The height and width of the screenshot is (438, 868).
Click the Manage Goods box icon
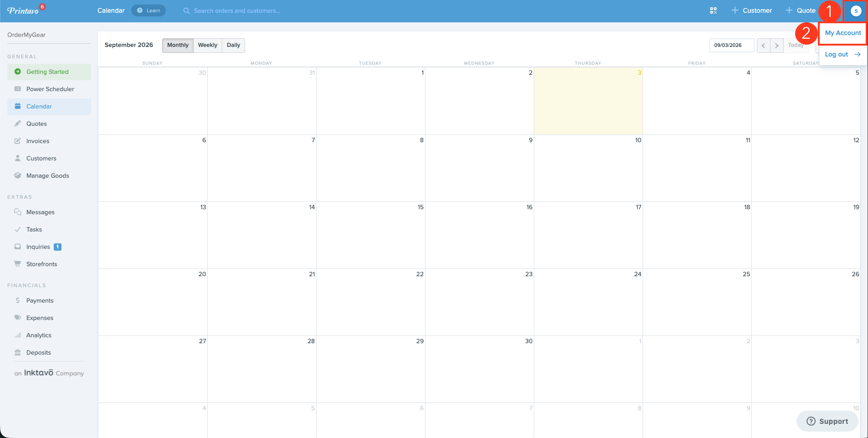point(18,175)
